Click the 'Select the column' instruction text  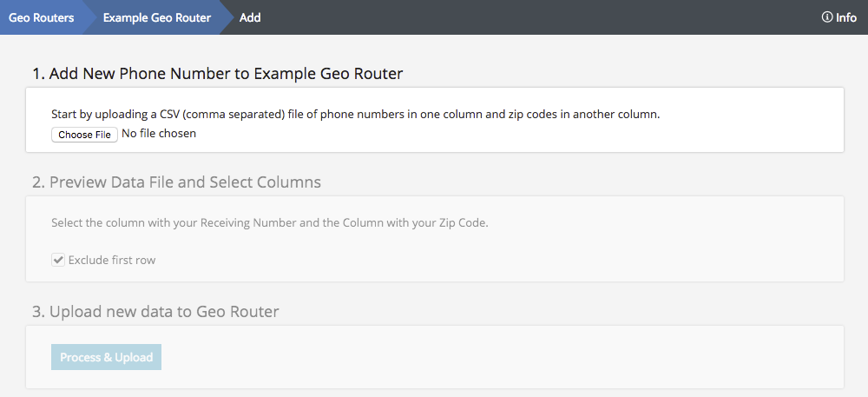coord(270,224)
